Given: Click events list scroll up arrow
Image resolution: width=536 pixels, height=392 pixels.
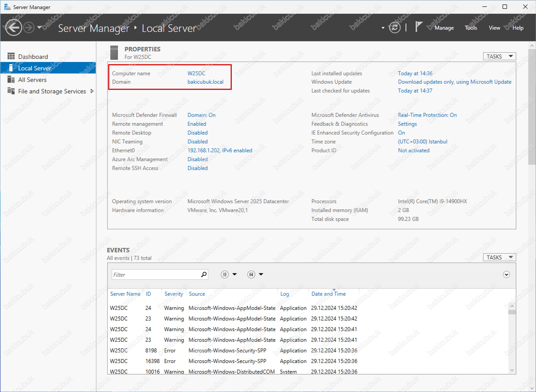Looking at the screenshot, I should [512, 306].
